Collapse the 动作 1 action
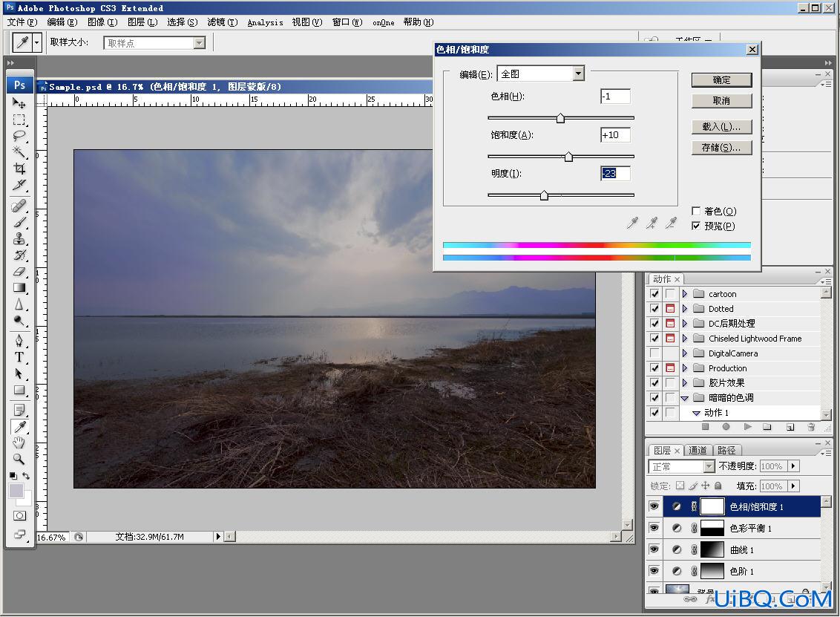 click(696, 413)
